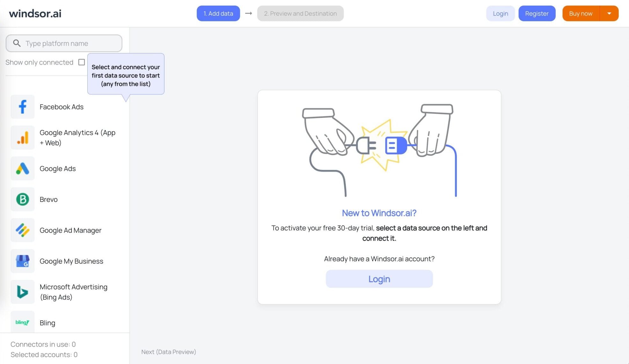Image resolution: width=629 pixels, height=364 pixels.
Task: Select the Brevo connector icon
Action: [x=23, y=200]
